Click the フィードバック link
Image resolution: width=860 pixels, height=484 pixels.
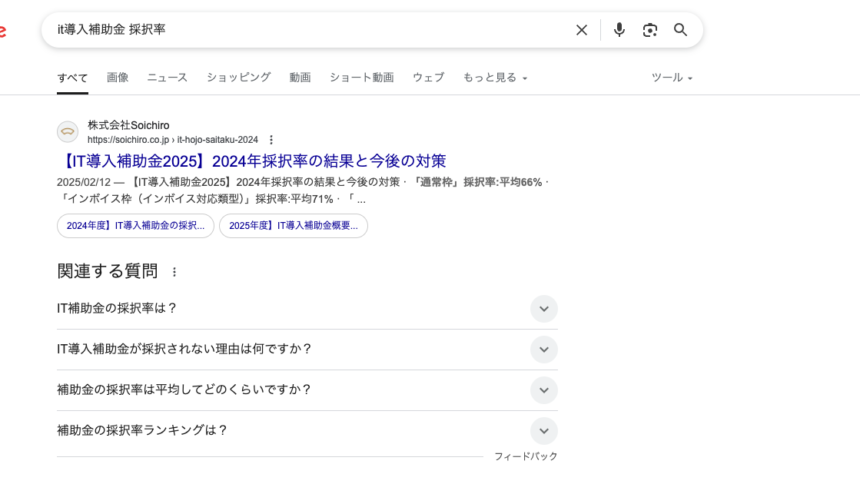525,456
